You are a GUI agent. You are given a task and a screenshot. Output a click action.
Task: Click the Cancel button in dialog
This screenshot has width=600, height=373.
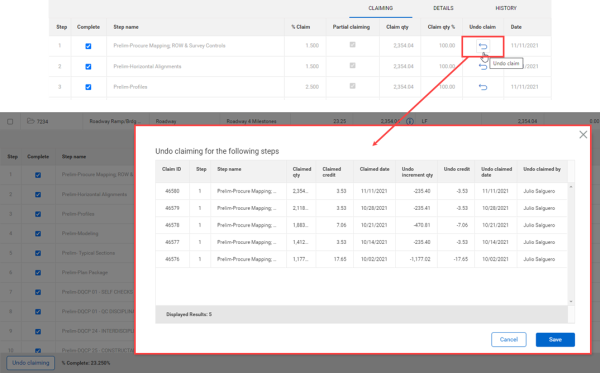[509, 339]
